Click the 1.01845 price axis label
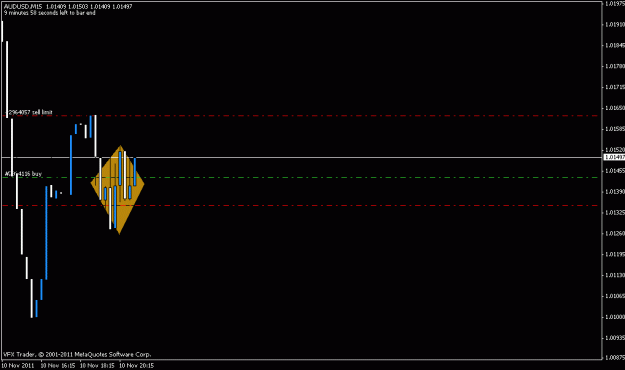The width and height of the screenshot is (625, 370). [615, 45]
